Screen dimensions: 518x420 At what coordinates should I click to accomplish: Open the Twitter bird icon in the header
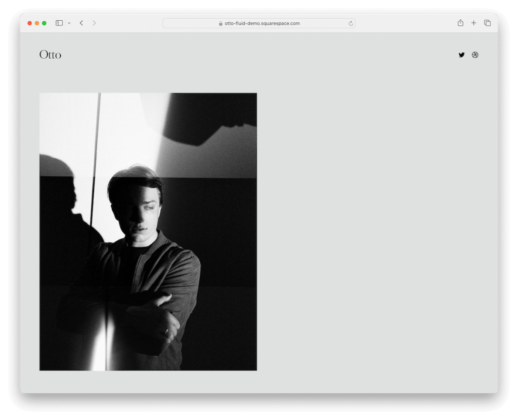[461, 55]
